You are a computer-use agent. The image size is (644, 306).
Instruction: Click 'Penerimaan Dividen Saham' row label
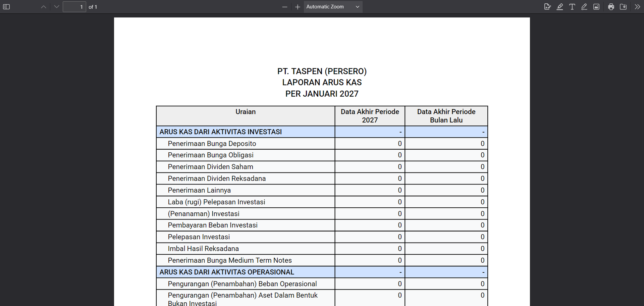(211, 167)
